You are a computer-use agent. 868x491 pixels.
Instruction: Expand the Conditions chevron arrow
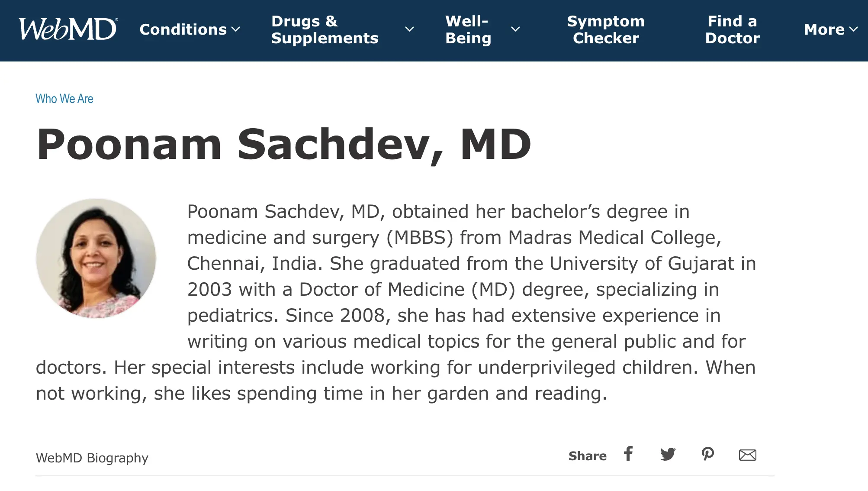[x=236, y=29]
